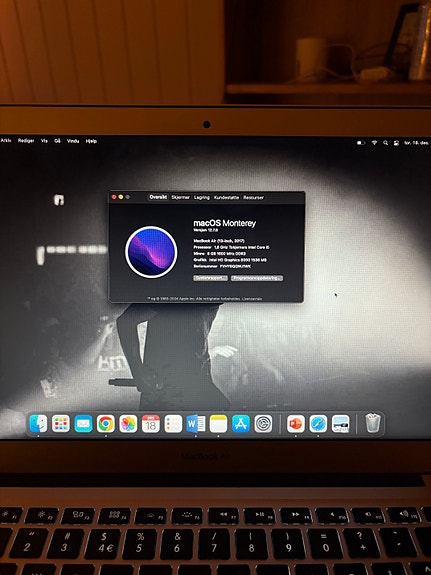This screenshot has height=575, width=431.
Task: Open the Hjelp menu
Action: [91, 141]
